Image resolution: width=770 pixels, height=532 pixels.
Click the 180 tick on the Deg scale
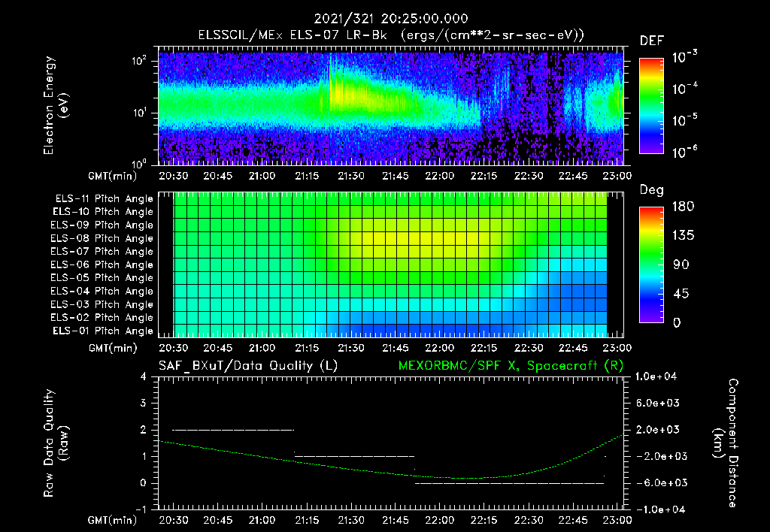683,207
